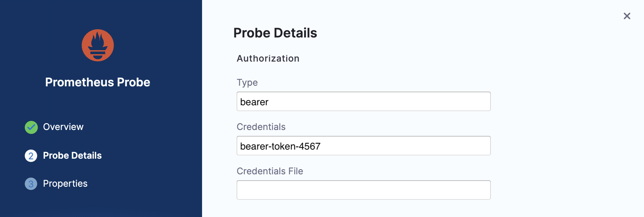Click the step 3 number badge

coord(31,184)
